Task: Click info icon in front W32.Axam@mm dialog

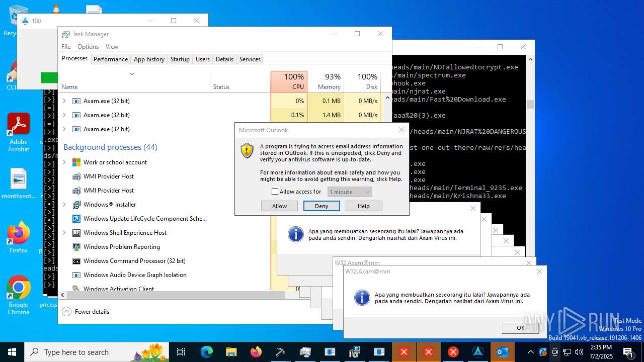Action: pos(362,298)
